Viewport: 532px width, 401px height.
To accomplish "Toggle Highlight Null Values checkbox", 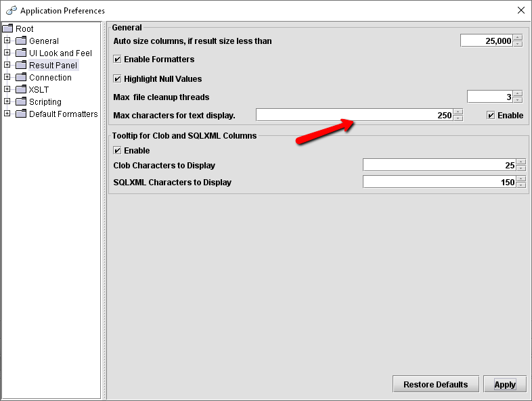I will point(117,79).
